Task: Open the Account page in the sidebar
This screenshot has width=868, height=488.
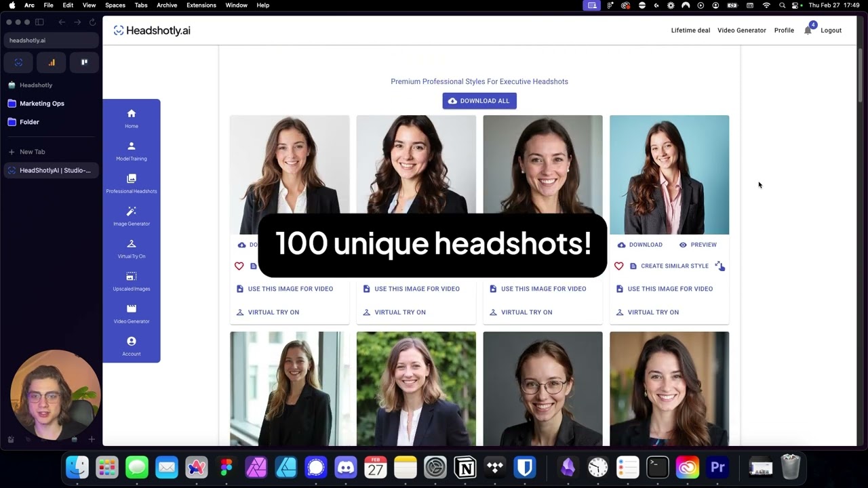Action: pos(132,346)
